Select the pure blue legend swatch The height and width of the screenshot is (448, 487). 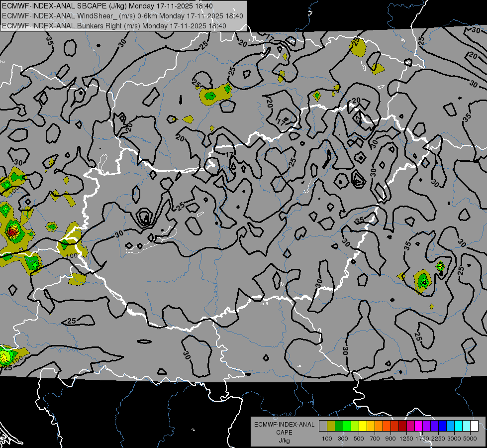[x=443, y=426]
